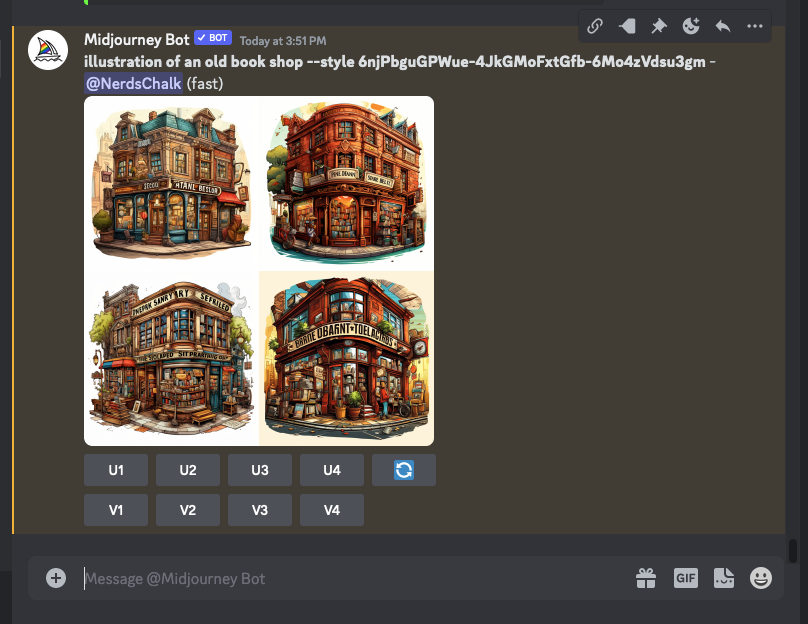The image size is (808, 624).
Task: Add a reaction with the emoji-plus icon
Action: pyautogui.click(x=691, y=26)
